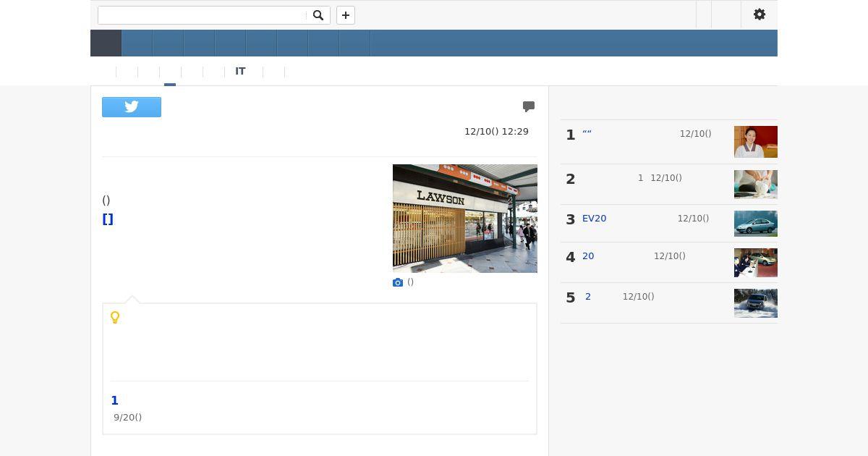Open the rank 3 article link starting with EV20
Viewport: 868px width, 456px height.
point(595,219)
